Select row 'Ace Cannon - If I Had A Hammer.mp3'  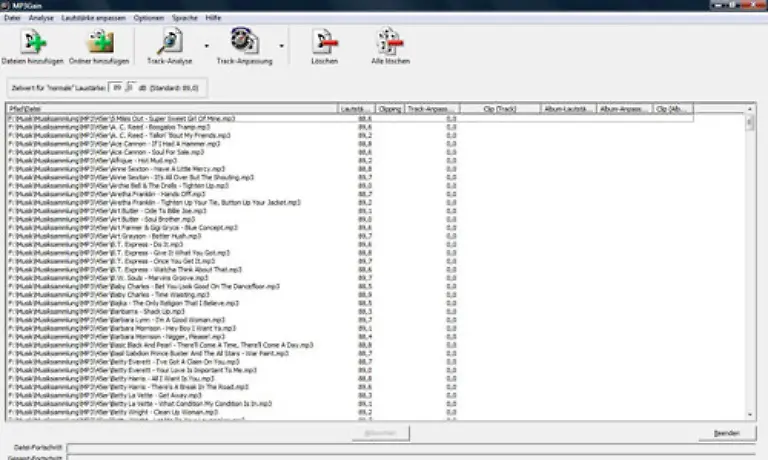pyautogui.click(x=350, y=144)
